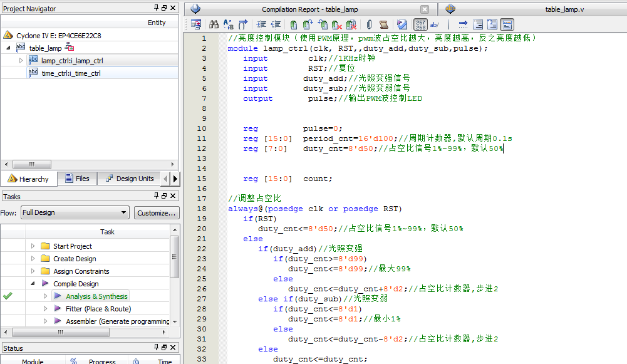Float the Project Navigator panel
This screenshot has height=364, width=627.
click(164, 8)
